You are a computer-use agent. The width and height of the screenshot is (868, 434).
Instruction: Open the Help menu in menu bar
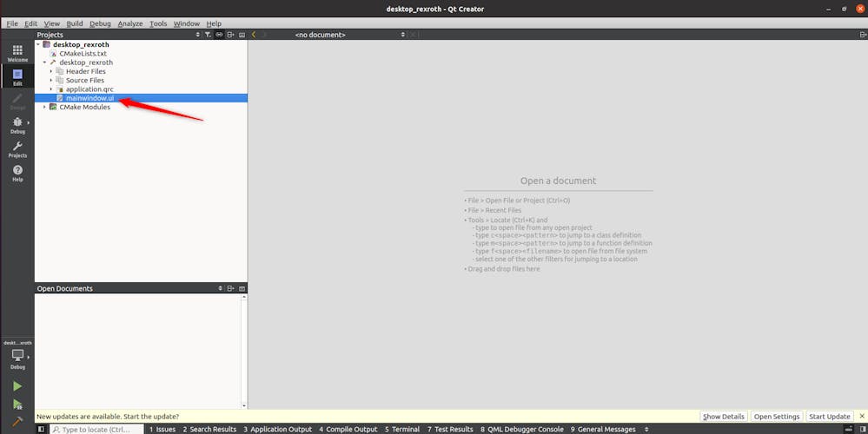click(214, 23)
